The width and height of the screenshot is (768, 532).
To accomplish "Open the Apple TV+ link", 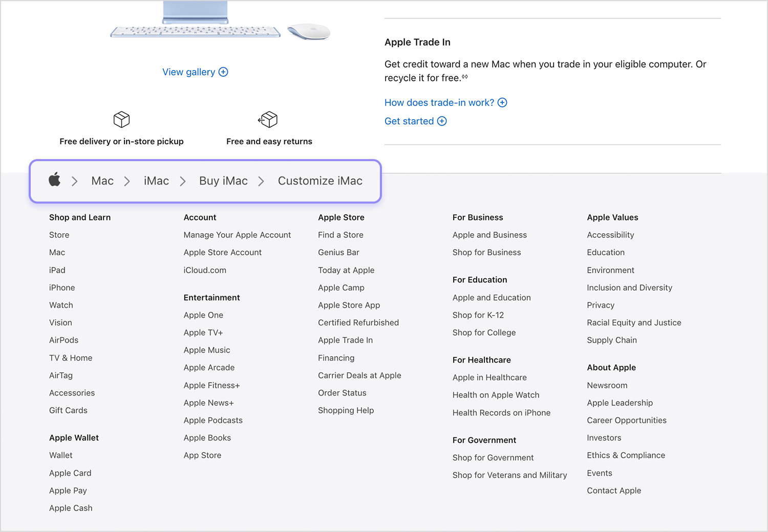I will pos(203,332).
